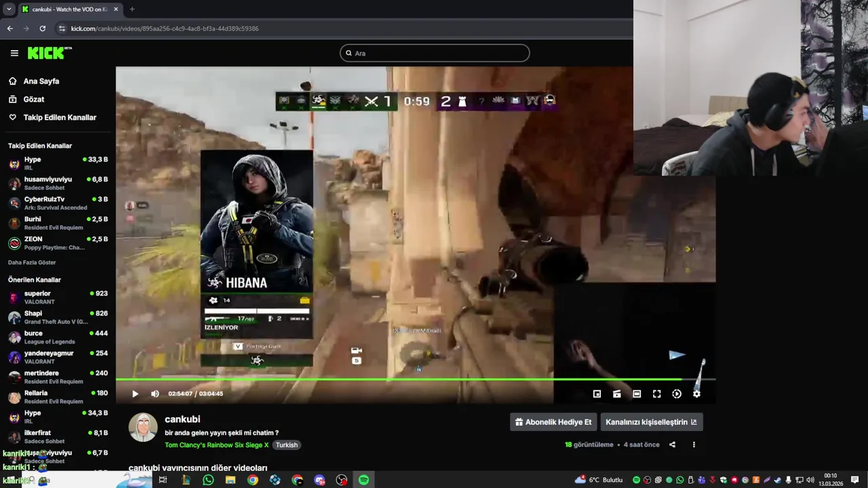The width and height of the screenshot is (868, 488).
Task: Click superior channel avatar icon
Action: point(14,298)
